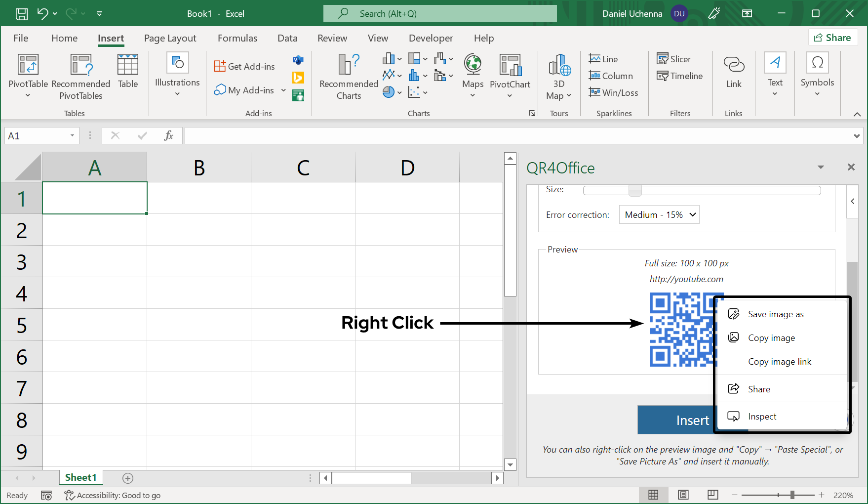Choose Save image as from context menu

tap(775, 314)
